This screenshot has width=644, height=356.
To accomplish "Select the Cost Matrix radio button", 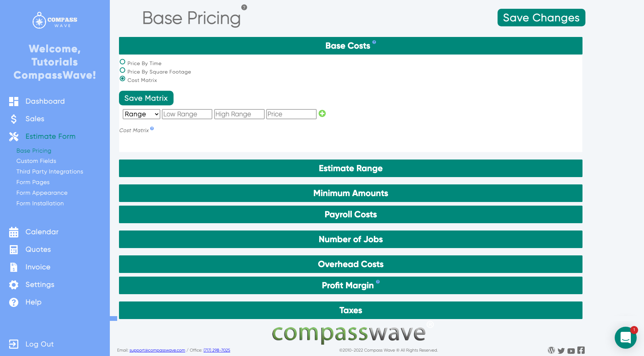I will click(x=122, y=78).
